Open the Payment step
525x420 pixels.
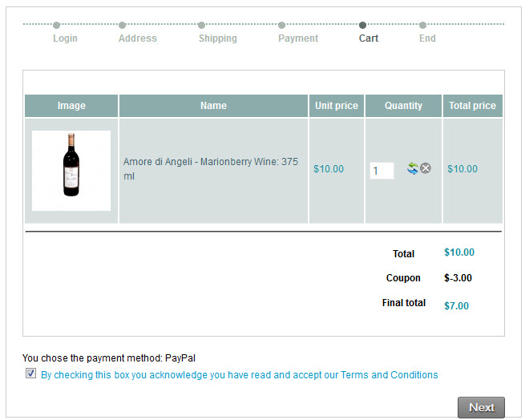298,38
